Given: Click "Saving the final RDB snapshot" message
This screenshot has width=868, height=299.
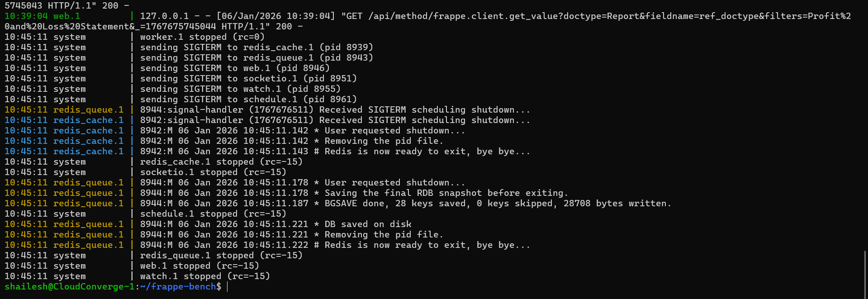Looking at the screenshot, I should pyautogui.click(x=446, y=193).
